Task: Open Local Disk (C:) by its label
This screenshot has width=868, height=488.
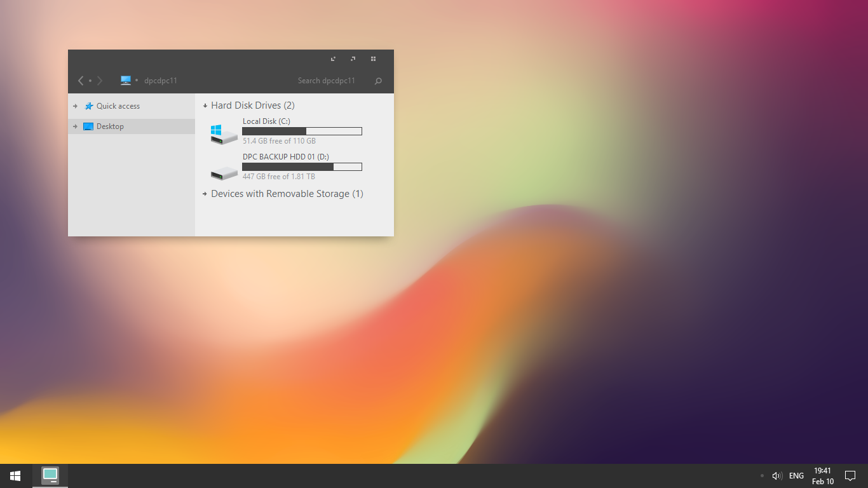Action: coord(266,121)
